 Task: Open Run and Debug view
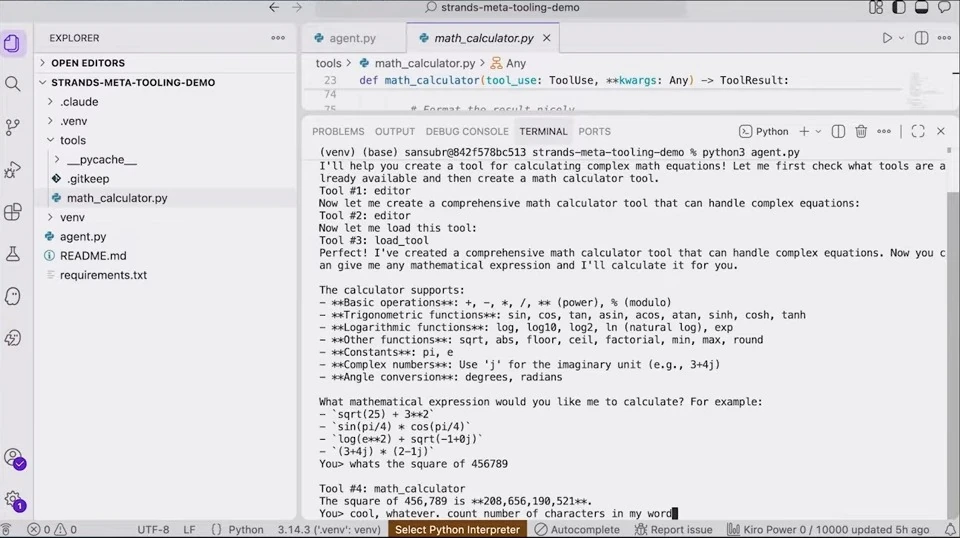tap(12, 170)
